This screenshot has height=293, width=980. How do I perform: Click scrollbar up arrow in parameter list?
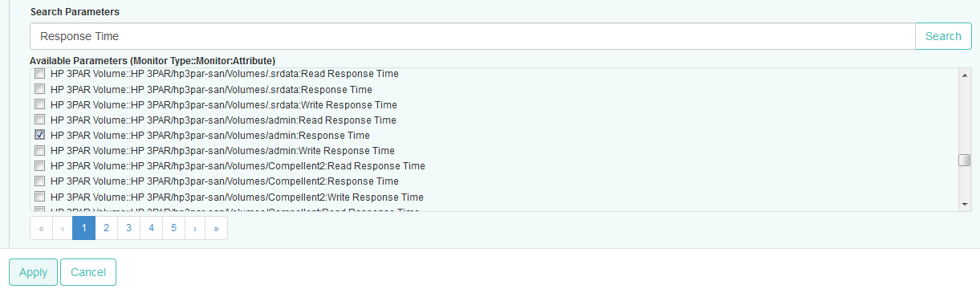point(965,75)
